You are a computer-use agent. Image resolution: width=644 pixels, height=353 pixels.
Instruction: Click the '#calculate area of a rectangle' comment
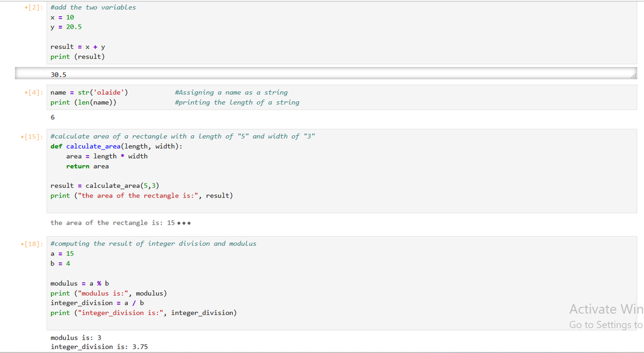[x=182, y=137]
